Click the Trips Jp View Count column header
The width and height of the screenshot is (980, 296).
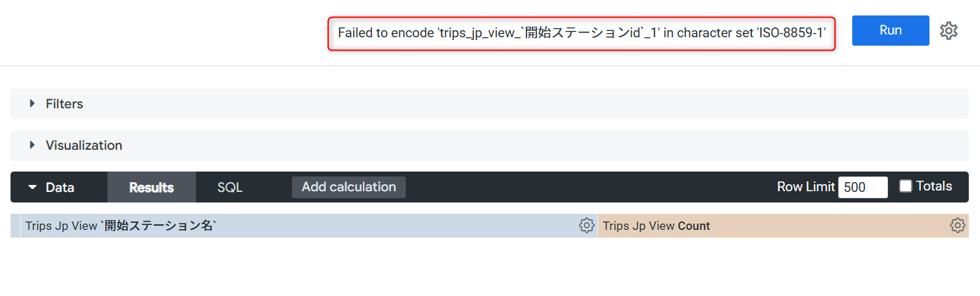(783, 226)
